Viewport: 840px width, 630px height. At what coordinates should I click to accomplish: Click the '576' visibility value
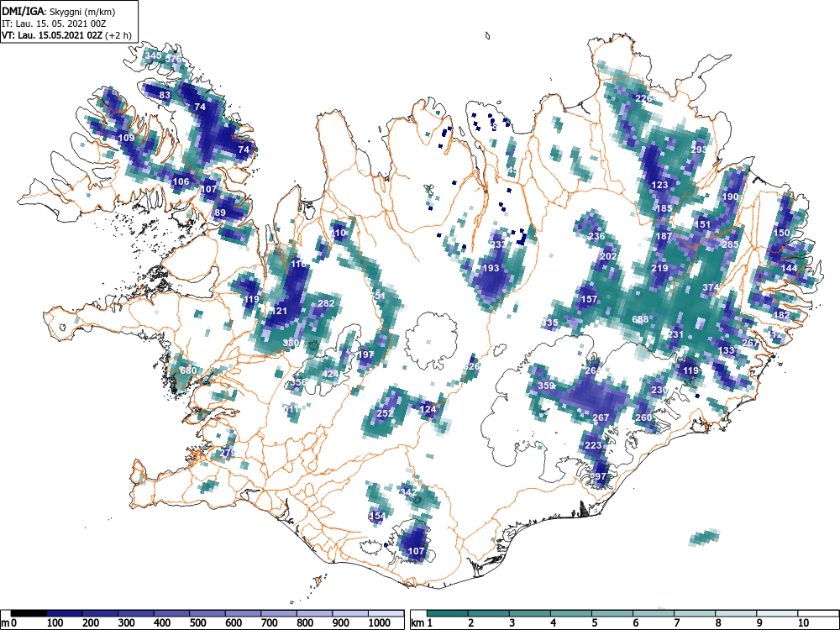173,59
